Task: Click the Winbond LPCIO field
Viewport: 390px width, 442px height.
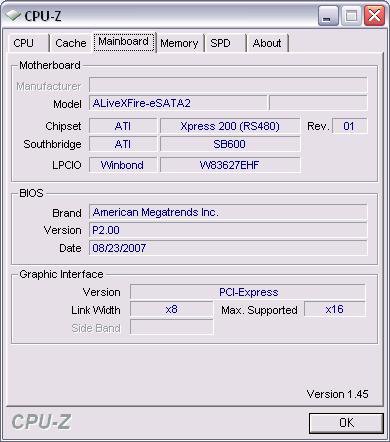Action: (123, 165)
